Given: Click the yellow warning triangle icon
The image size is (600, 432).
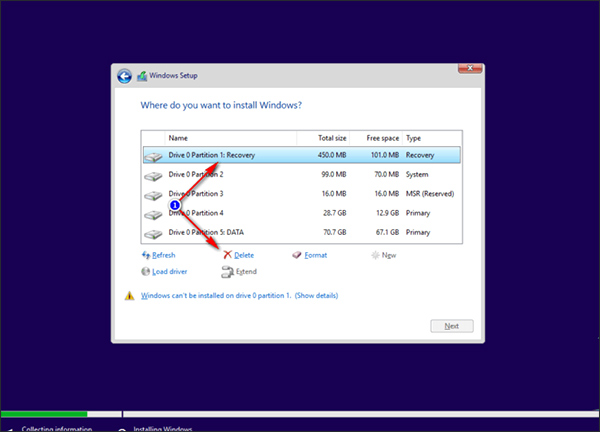Looking at the screenshot, I should [130, 295].
